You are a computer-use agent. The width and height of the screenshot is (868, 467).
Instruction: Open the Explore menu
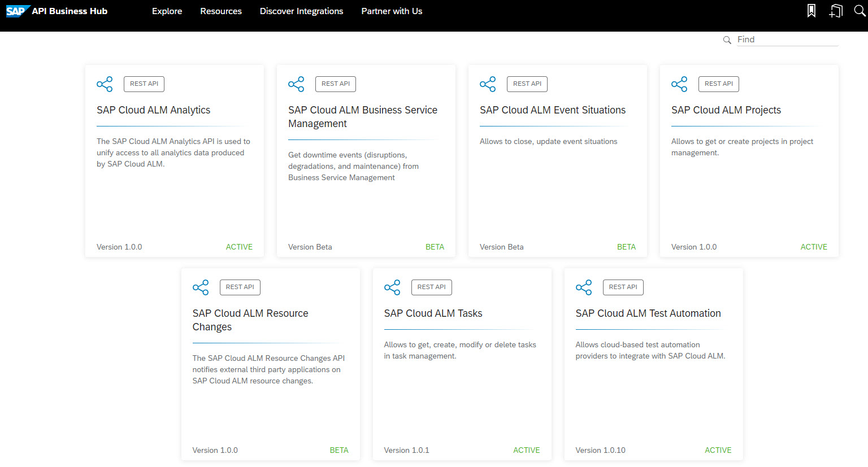tap(167, 11)
